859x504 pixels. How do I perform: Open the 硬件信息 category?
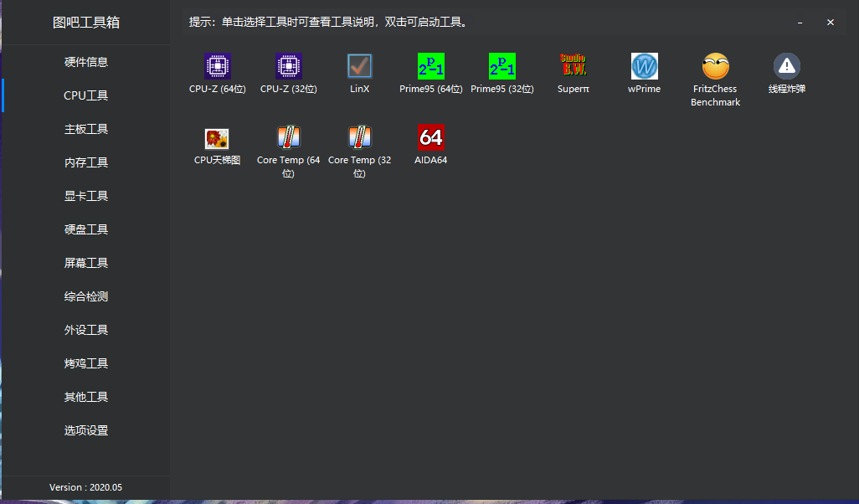pos(86,62)
